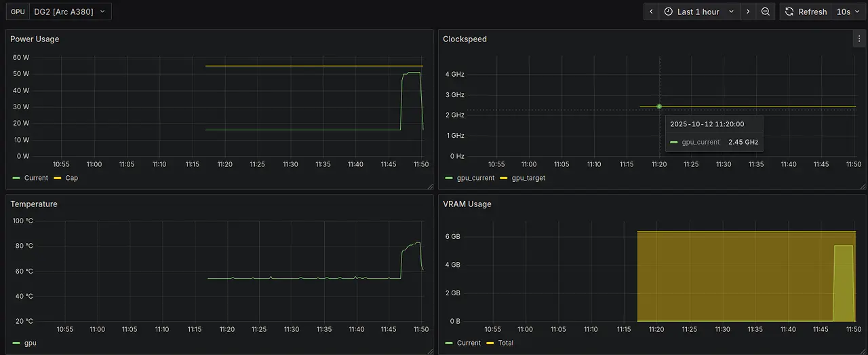
Task: Open the Last 1 hour time picker
Action: 698,12
